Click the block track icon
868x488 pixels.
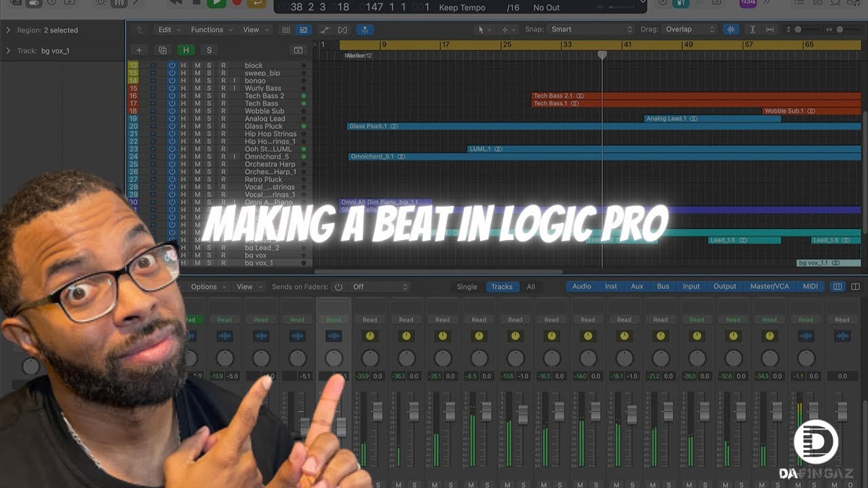(x=153, y=66)
